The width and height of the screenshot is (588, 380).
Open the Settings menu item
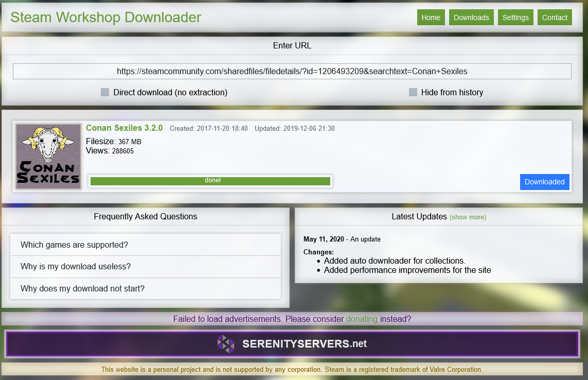[515, 18]
